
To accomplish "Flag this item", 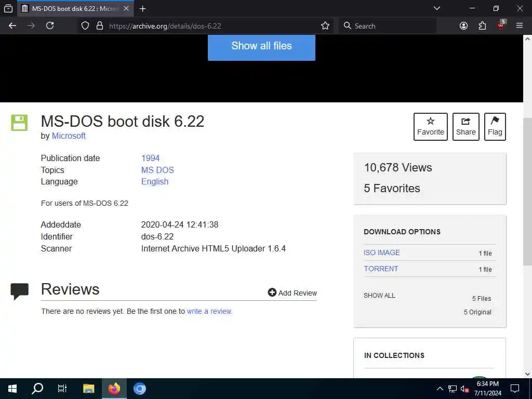I will (495, 127).
